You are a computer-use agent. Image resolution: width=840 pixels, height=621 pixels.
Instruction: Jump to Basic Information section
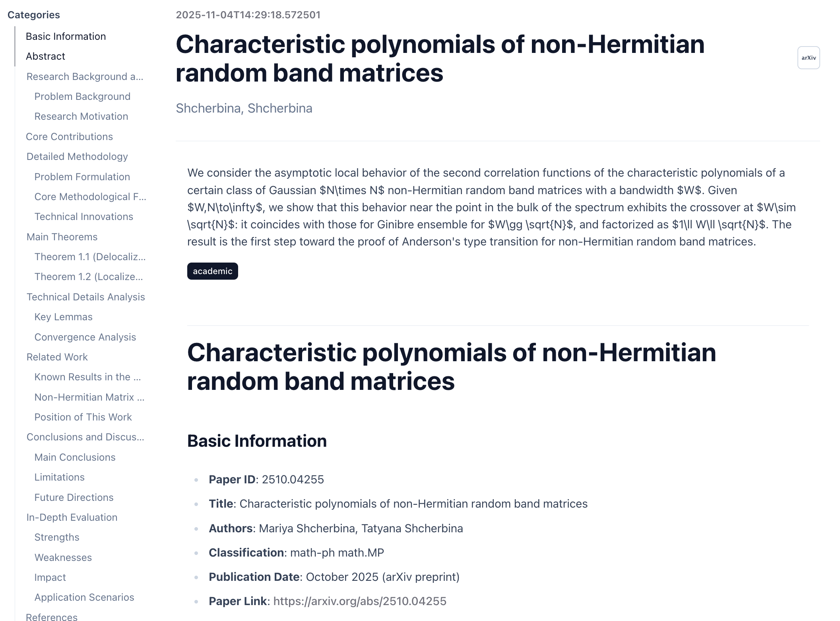click(x=66, y=36)
